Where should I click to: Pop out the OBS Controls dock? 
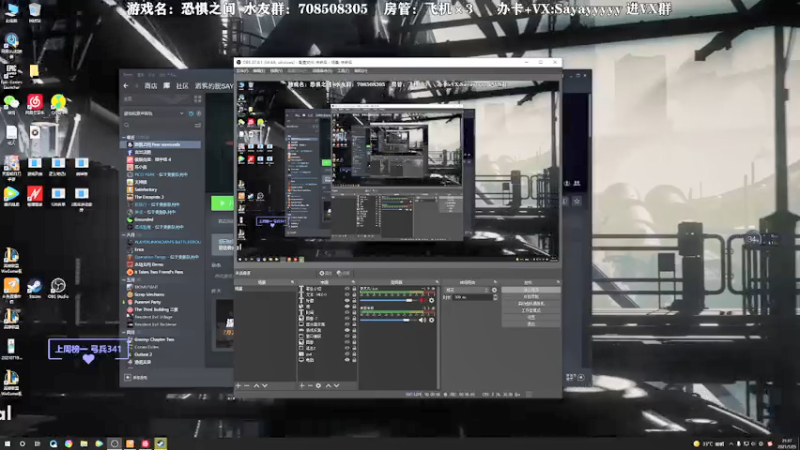(558, 282)
